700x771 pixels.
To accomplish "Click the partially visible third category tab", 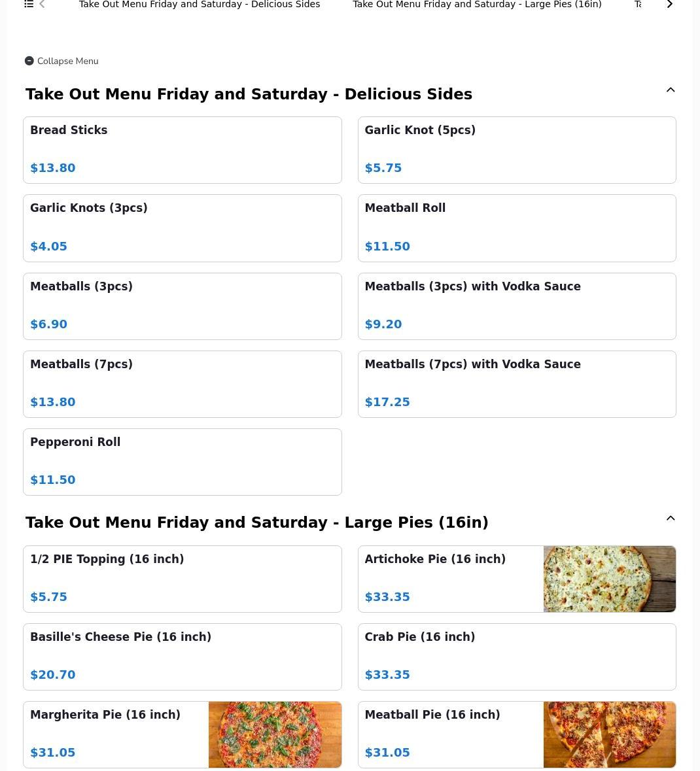I will pos(638,5).
